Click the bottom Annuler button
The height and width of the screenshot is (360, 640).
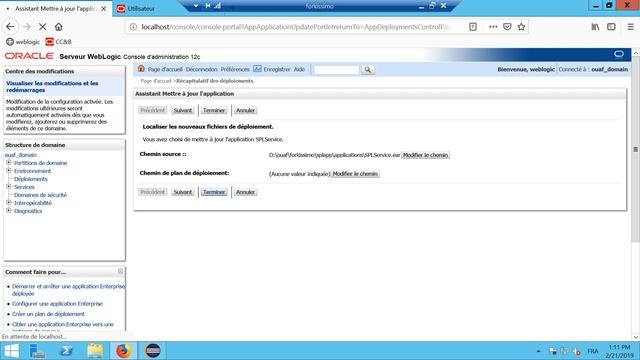pyautogui.click(x=245, y=192)
